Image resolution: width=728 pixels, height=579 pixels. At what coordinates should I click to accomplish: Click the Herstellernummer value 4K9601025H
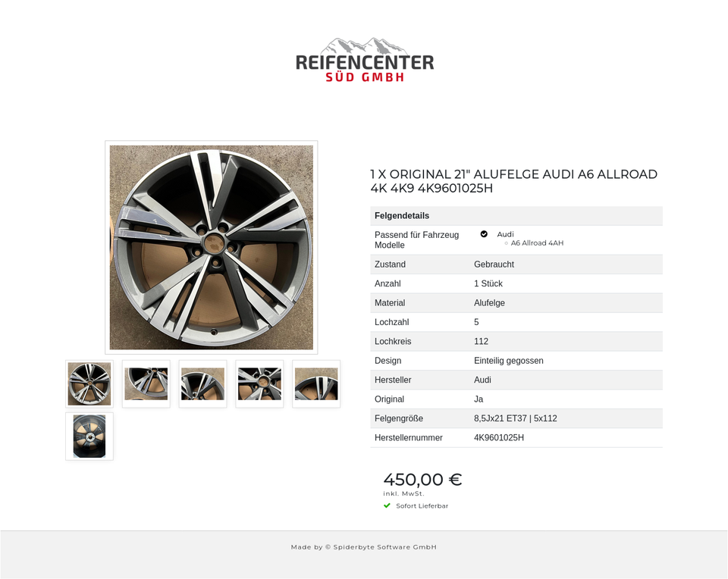[x=499, y=437]
